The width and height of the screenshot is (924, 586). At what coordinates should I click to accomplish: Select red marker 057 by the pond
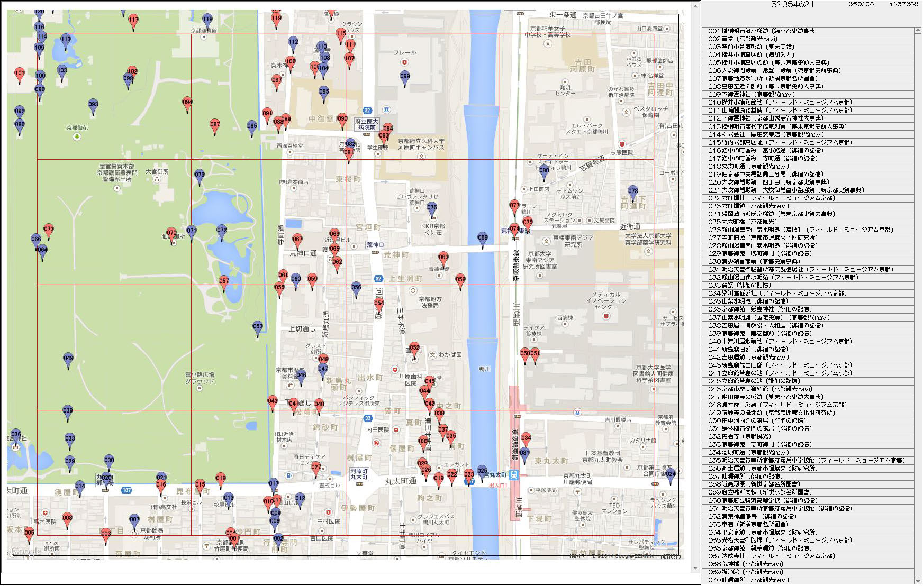pos(224,284)
